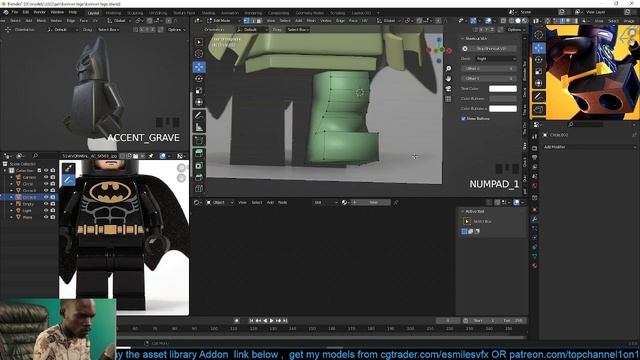
Task: Switch to the Sculpting workspace tab
Action: pos(135,13)
